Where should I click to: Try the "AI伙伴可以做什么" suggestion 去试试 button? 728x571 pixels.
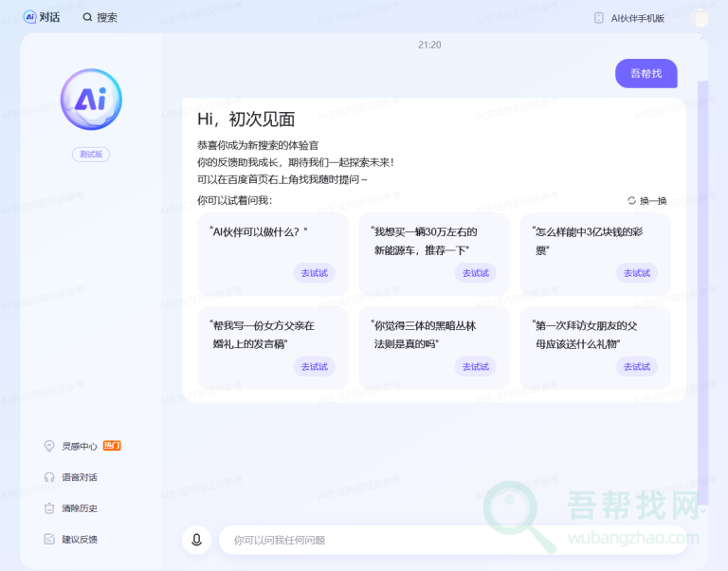[x=314, y=273]
